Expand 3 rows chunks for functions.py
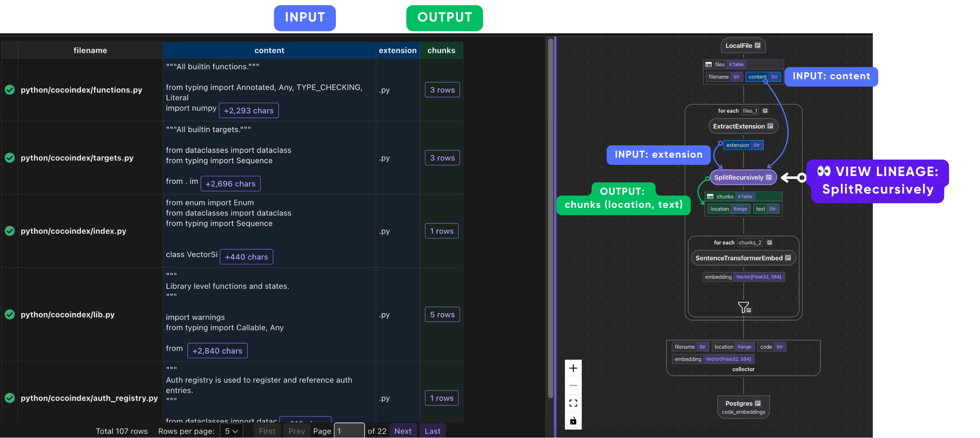This screenshot has width=980, height=438. 442,90
